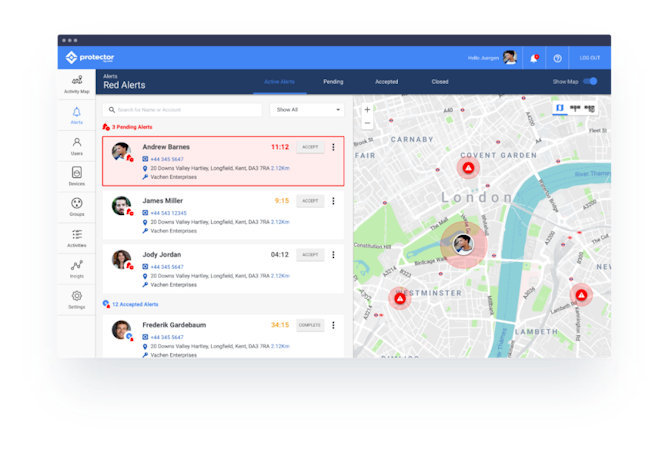Viewport: 669px width, 450px height.
Task: Switch to the Accepted tab
Action: click(x=387, y=82)
